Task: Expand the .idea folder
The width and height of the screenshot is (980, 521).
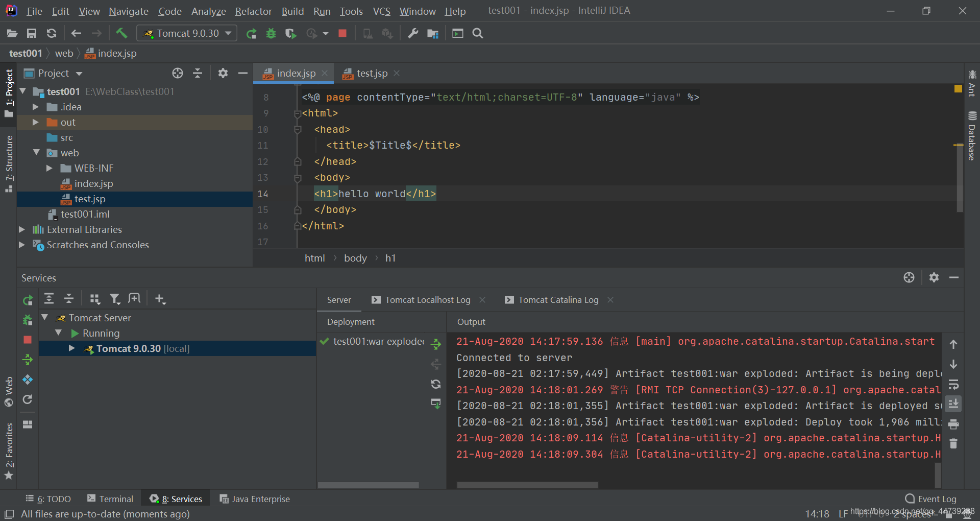Action: pos(36,107)
